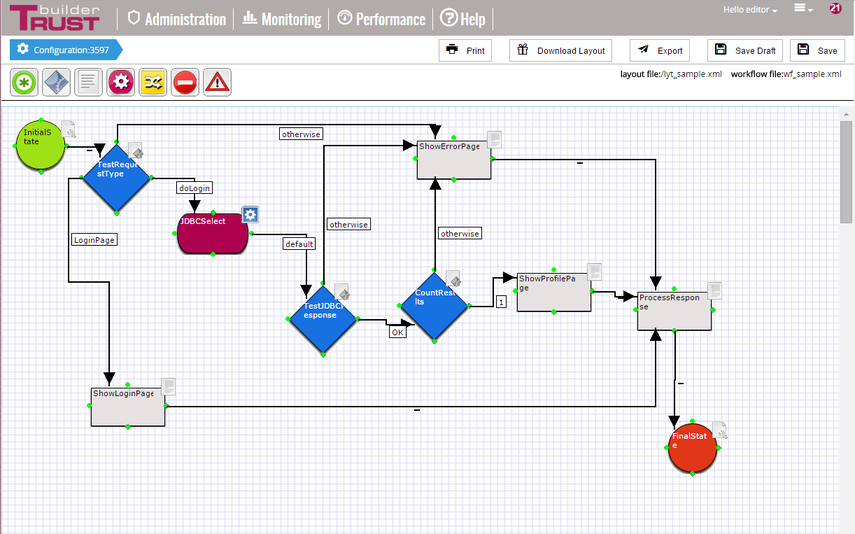
Task: Click the gear icon on JDBCSelect node
Action: point(250,214)
